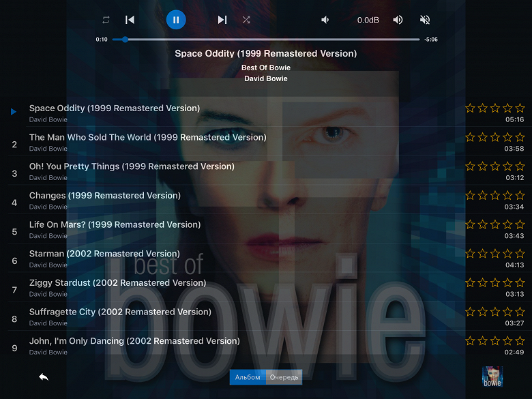Rate The Man Who Sold The World one star
This screenshot has width=532, height=399.
[470, 137]
